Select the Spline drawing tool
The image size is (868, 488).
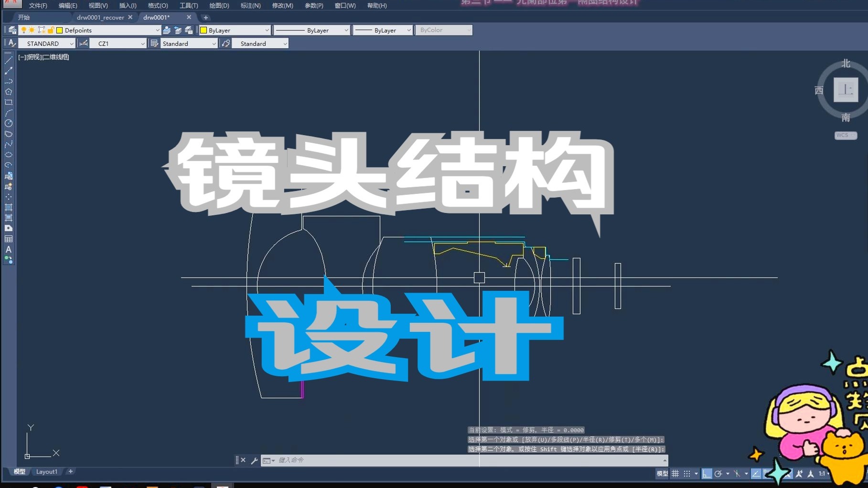pyautogui.click(x=8, y=145)
